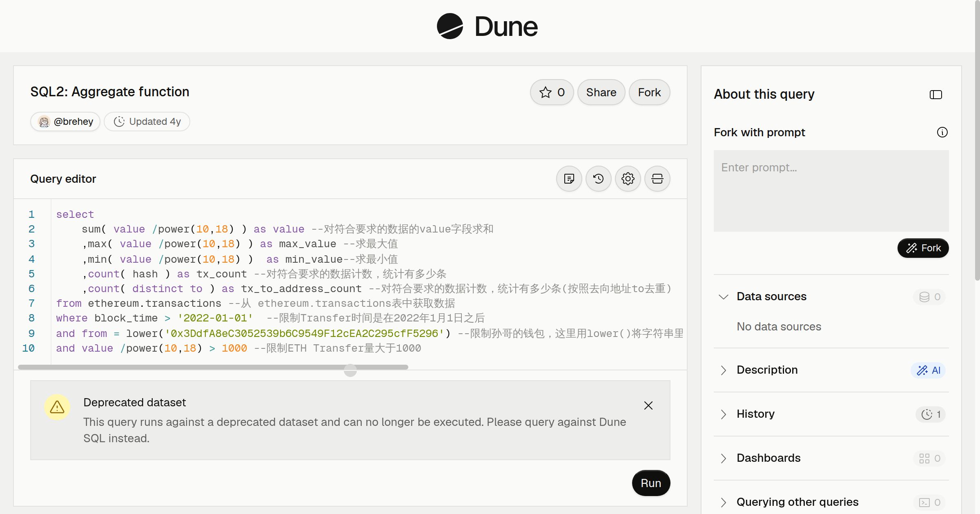Click line number 10 in editor

pyautogui.click(x=28, y=348)
